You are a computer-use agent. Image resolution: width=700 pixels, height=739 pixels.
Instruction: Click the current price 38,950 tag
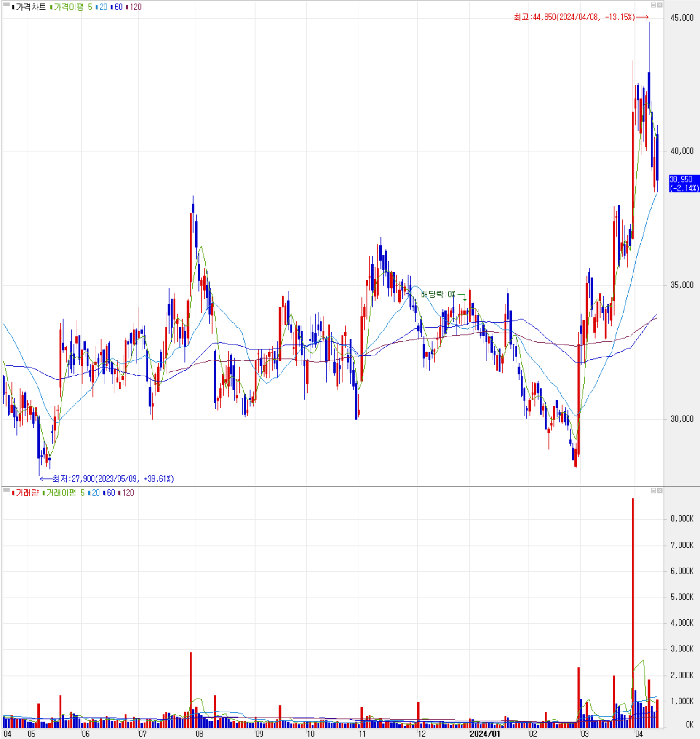[x=684, y=184]
